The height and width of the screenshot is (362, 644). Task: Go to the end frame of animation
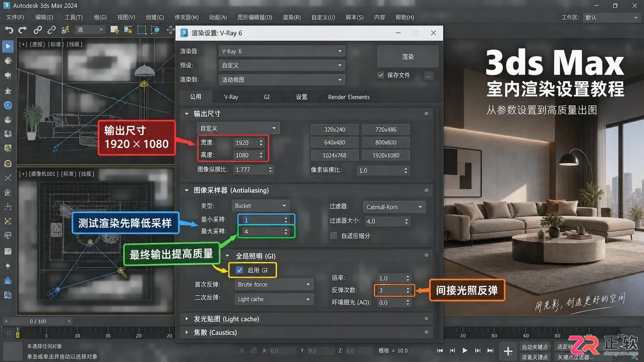[x=490, y=351]
